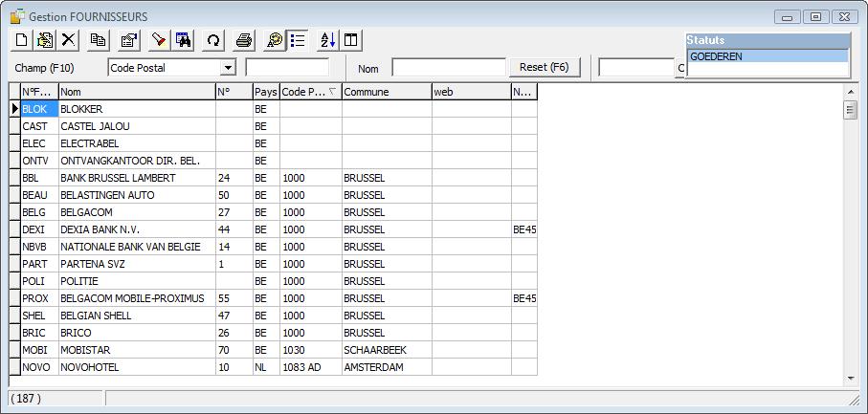Select the BRICO name cell
The height and width of the screenshot is (414, 868).
(x=137, y=333)
